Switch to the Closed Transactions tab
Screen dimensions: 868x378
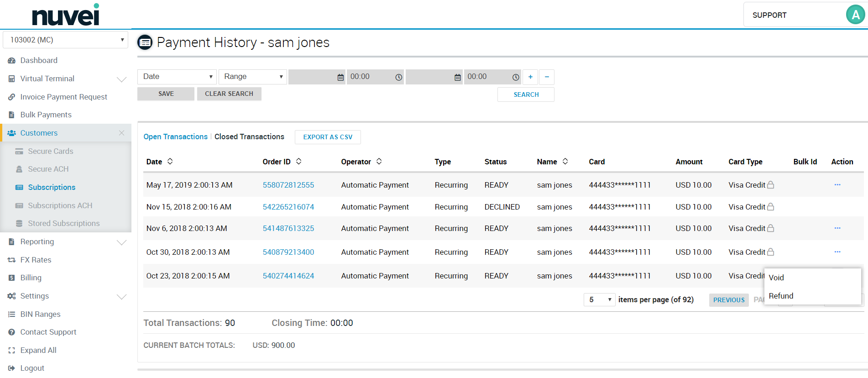249,136
